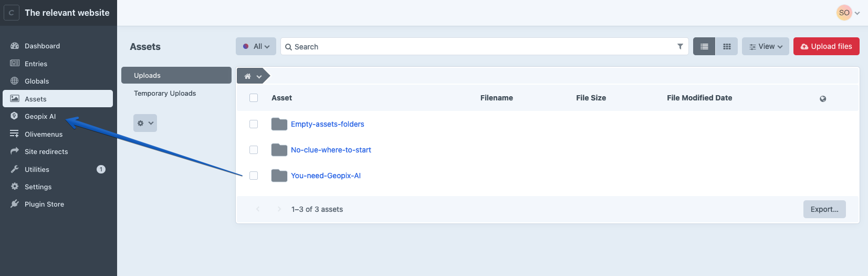
Task: Open the All sites dropdown
Action: click(256, 46)
